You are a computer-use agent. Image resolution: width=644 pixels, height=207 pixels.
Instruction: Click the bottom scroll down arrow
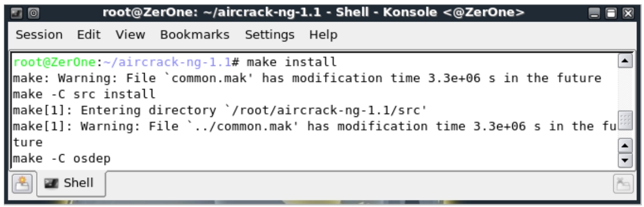[625, 160]
